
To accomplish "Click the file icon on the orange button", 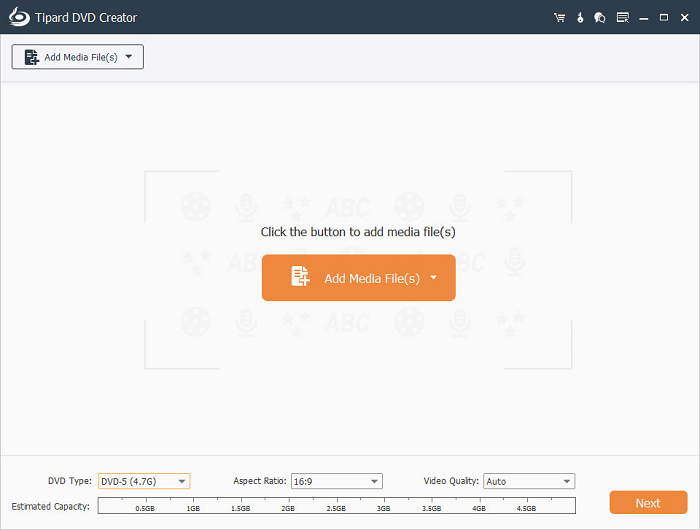I will point(300,277).
